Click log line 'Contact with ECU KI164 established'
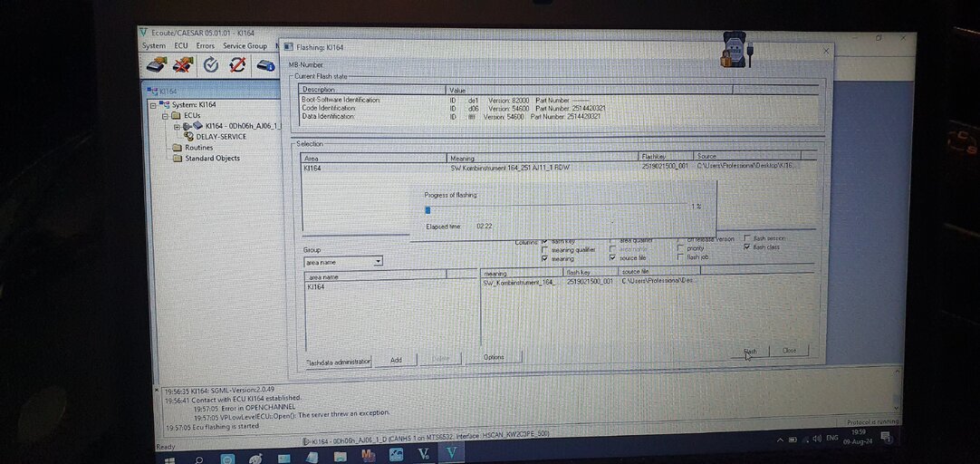Viewport: 980px width, 464px height. pos(233,398)
